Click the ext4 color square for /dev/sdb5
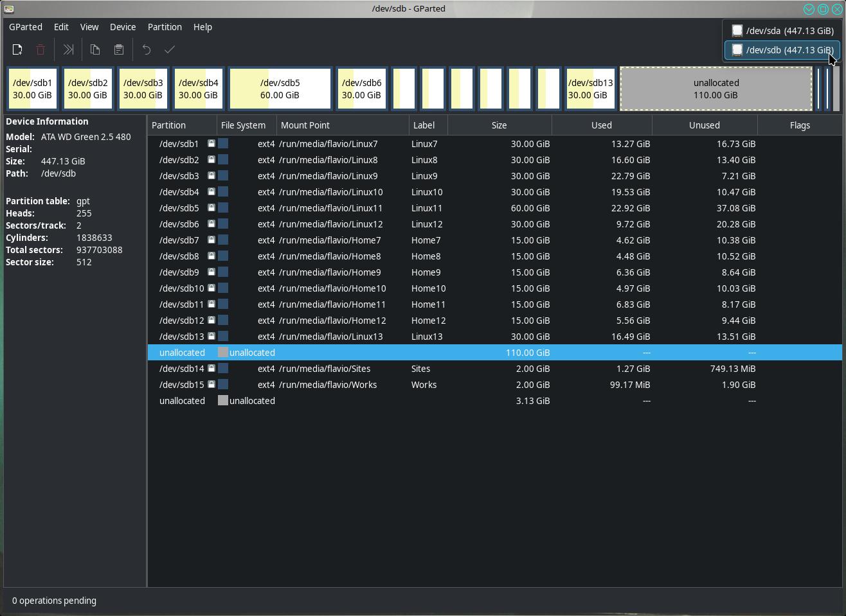Screen dimensions: 846x616 pyautogui.click(x=223, y=208)
